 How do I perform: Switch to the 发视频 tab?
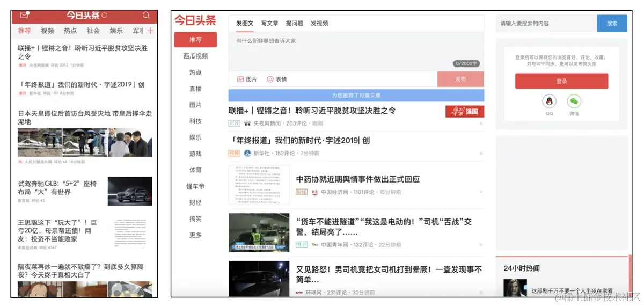(x=319, y=23)
